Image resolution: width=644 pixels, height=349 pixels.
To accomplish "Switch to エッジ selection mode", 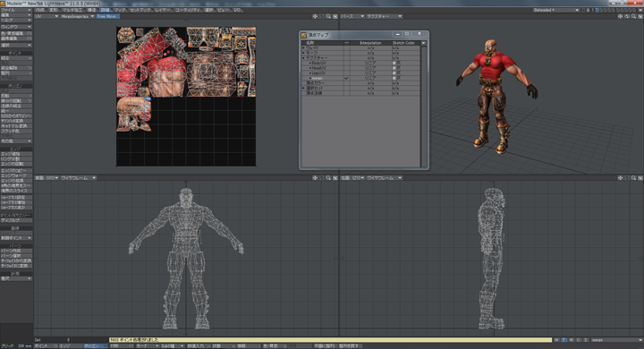I will [x=71, y=346].
